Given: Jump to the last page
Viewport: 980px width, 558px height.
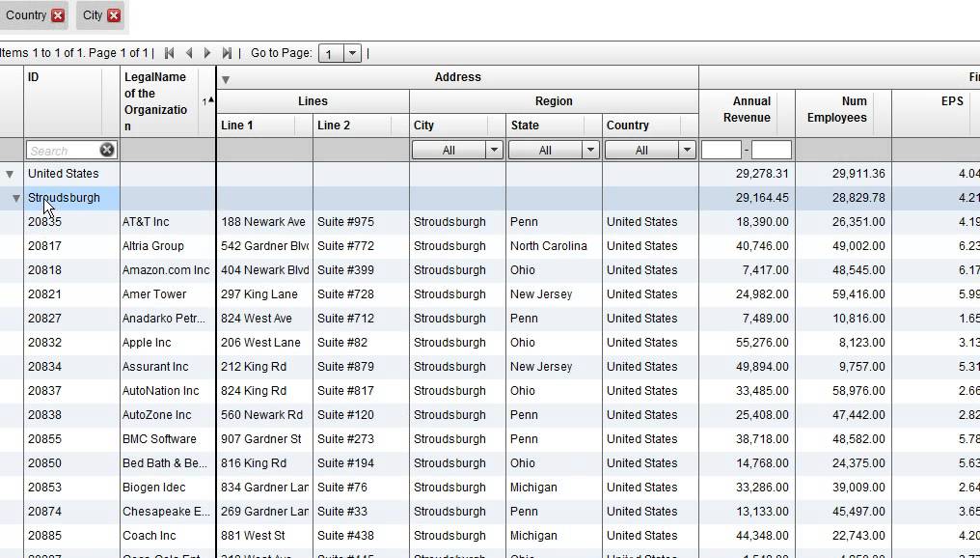Looking at the screenshot, I should 227,53.
